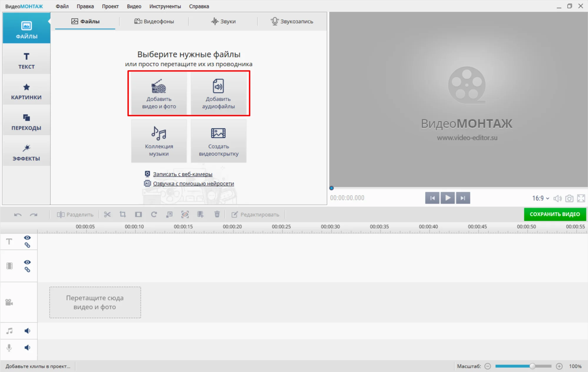The image size is (588, 372).
Task: Click the crop tool icon
Action: [x=123, y=214]
